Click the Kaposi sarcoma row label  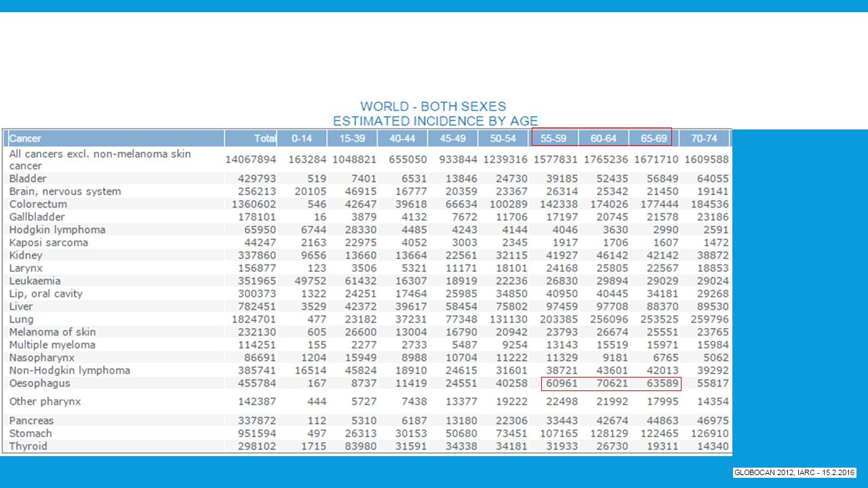[x=49, y=243]
